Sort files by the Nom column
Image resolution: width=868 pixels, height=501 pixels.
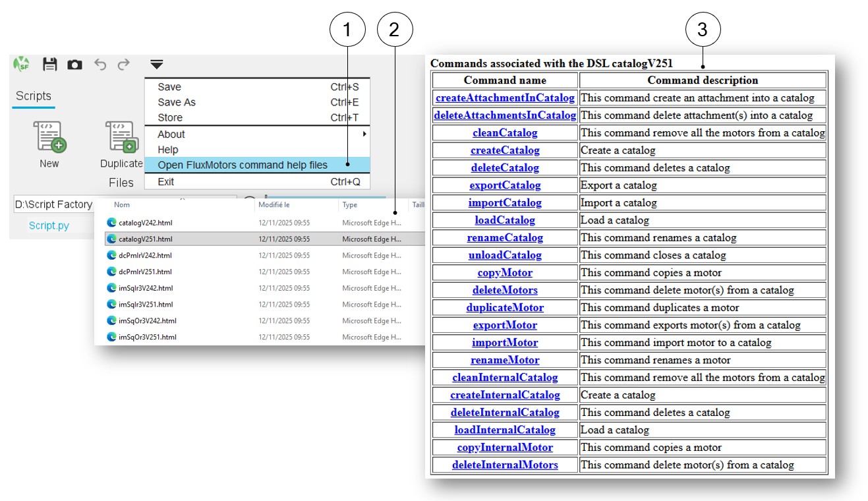tap(122, 205)
